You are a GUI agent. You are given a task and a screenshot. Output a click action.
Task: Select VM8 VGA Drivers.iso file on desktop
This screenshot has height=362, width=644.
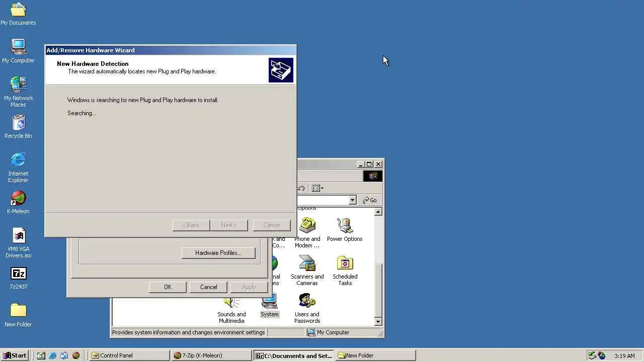[x=18, y=243]
